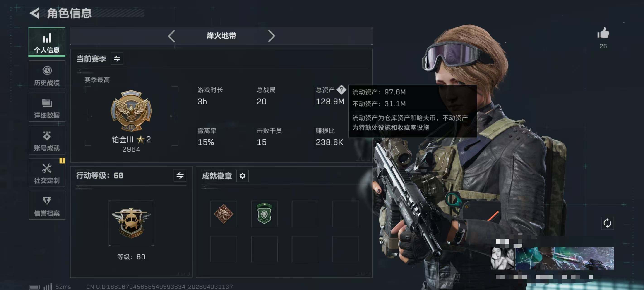Switch to next mode with right chevron
644x290 pixels.
pyautogui.click(x=272, y=36)
